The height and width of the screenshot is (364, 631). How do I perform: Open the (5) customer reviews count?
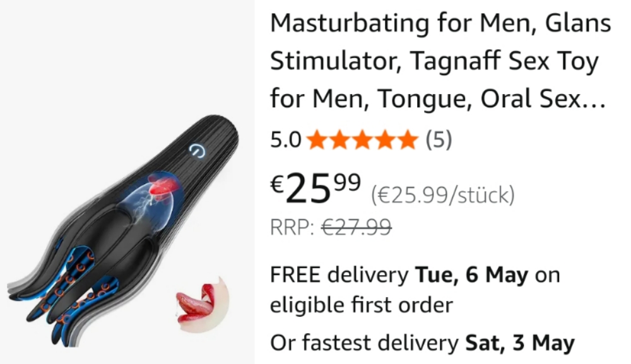click(x=439, y=140)
